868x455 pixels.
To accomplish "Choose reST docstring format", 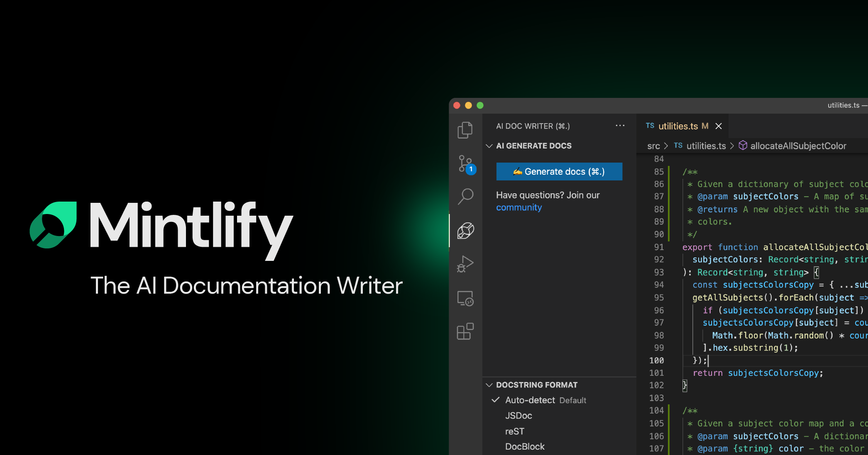I will (x=515, y=431).
